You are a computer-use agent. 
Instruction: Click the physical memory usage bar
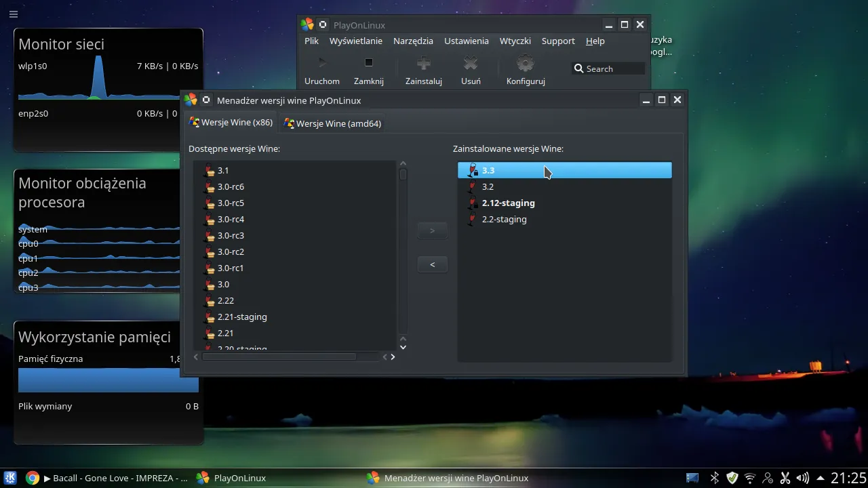pyautogui.click(x=108, y=381)
